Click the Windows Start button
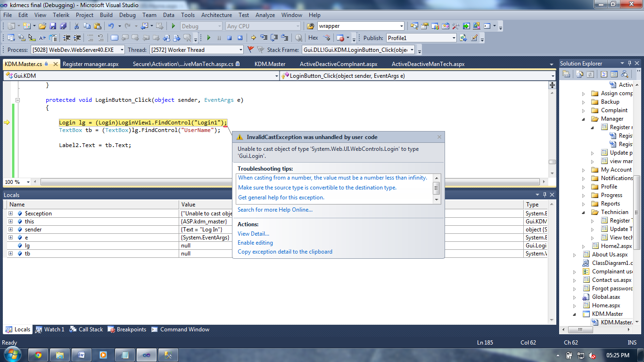The height and width of the screenshot is (362, 644). coord(12,354)
